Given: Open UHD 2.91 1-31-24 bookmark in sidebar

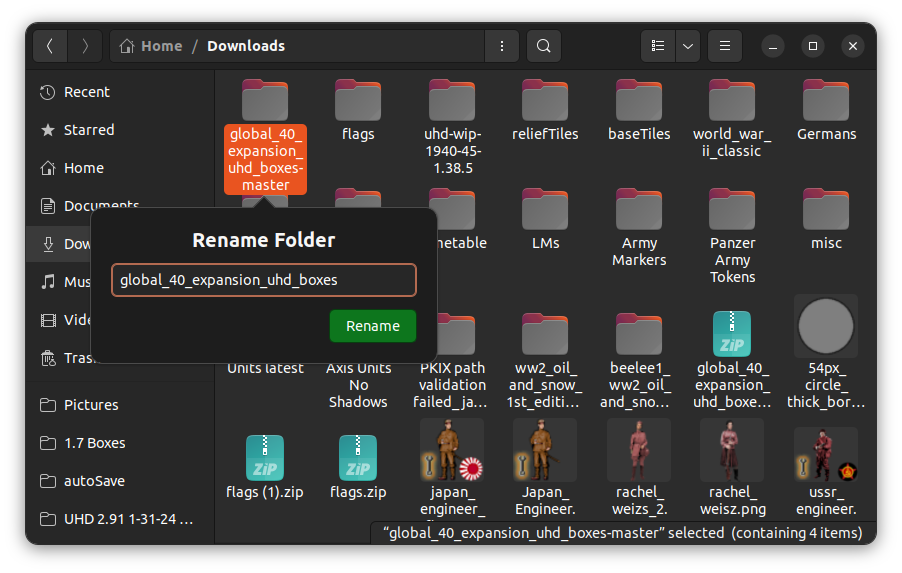Looking at the screenshot, I should [x=120, y=519].
